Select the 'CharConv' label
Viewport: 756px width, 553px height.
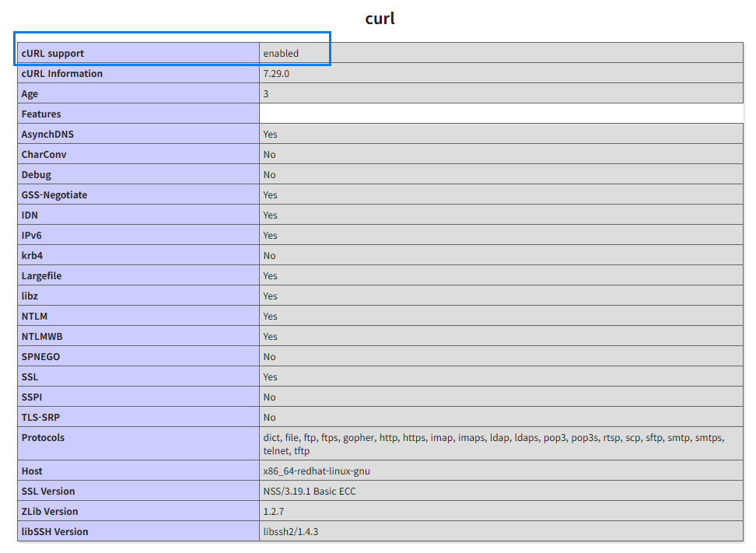[44, 155]
